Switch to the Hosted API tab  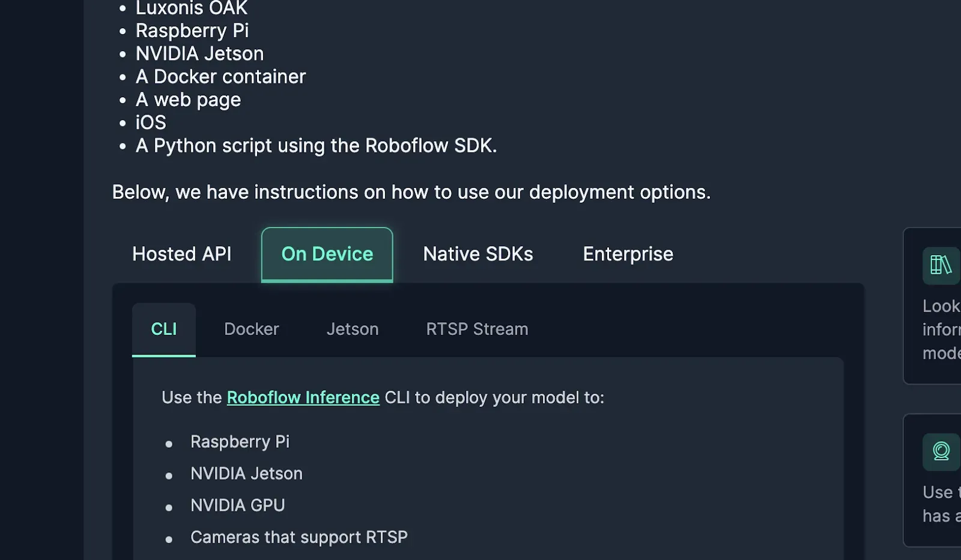[181, 254]
